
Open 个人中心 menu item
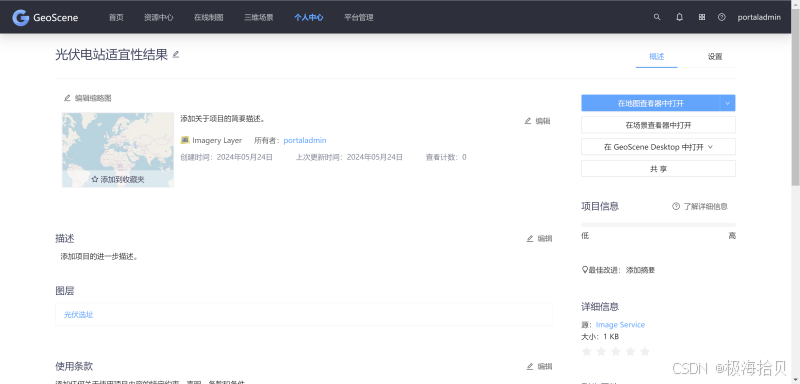coord(309,17)
